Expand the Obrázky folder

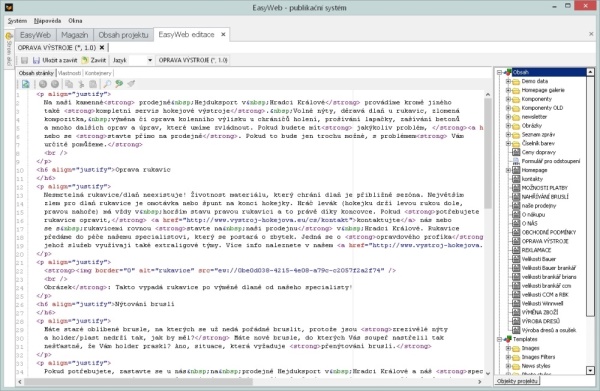(x=508, y=125)
